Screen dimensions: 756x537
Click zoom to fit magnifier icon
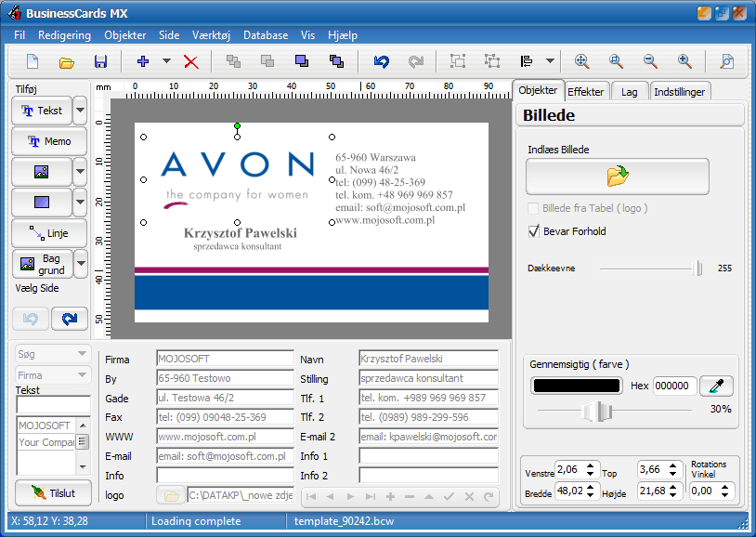[582, 61]
